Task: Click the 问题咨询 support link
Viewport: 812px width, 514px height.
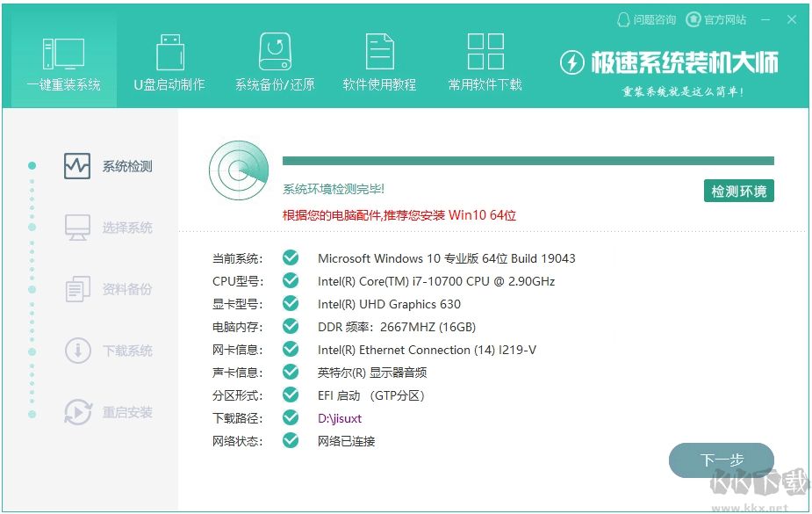Action: click(646, 19)
